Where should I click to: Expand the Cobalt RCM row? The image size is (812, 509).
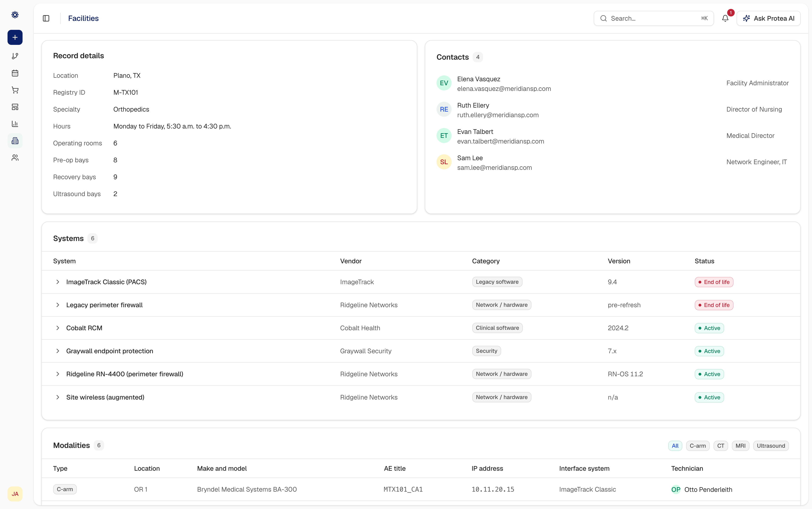[x=58, y=328]
